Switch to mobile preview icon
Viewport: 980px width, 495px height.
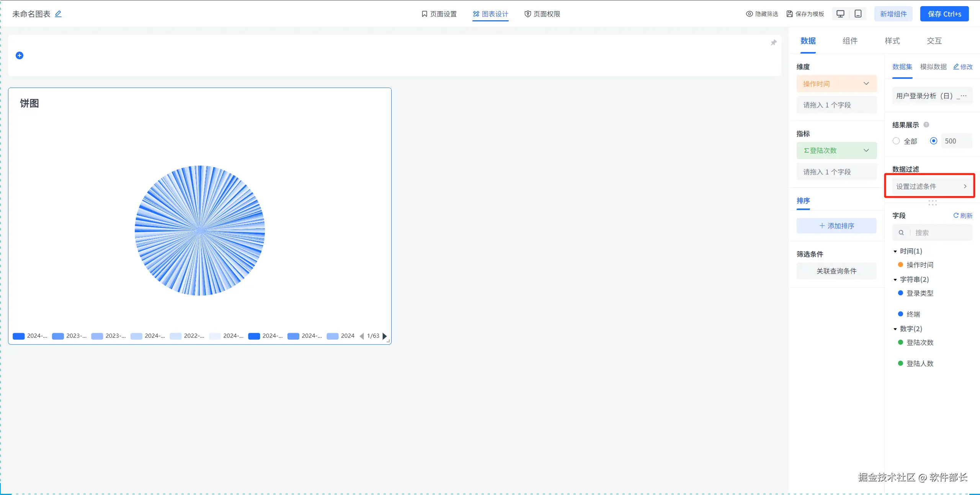858,14
